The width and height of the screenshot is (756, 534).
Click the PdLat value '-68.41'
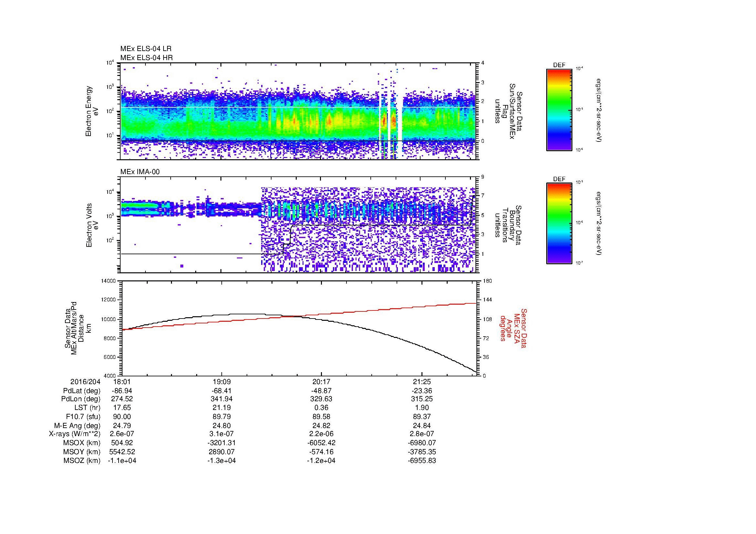click(222, 391)
